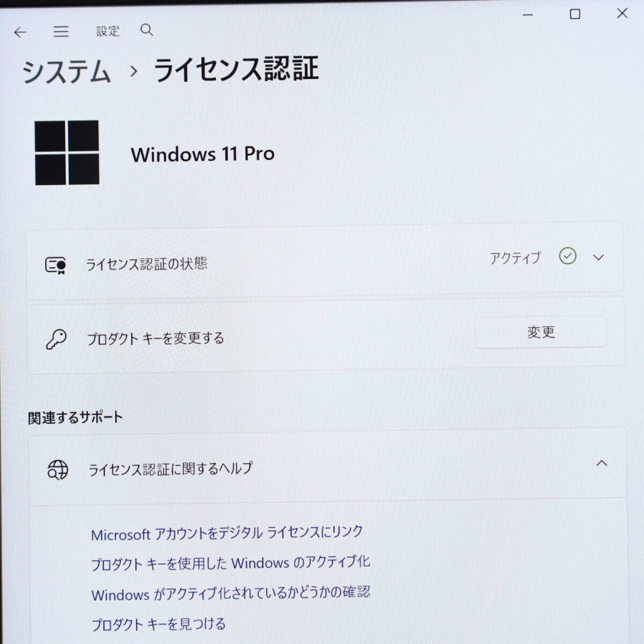Click the search magnifier icon
This screenshot has width=644, height=644.
tap(147, 30)
